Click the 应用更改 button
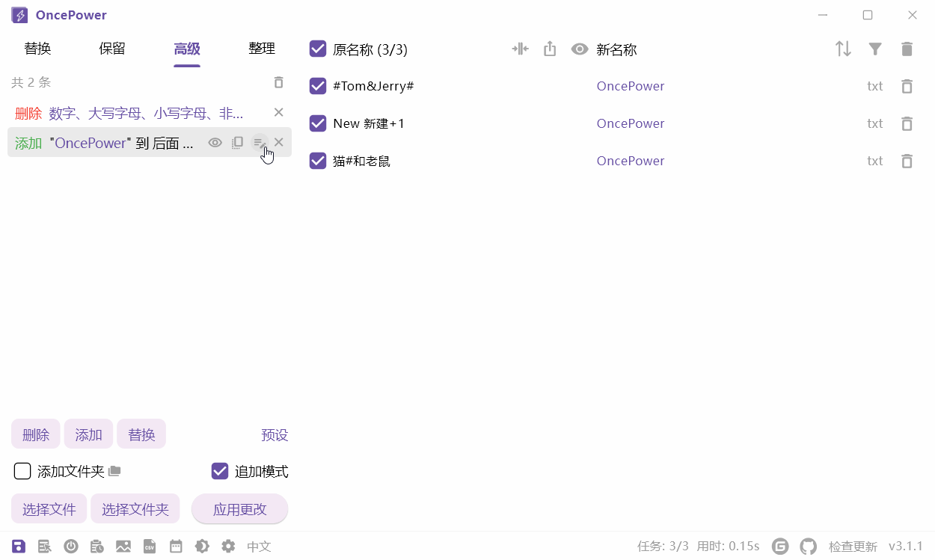This screenshot has height=560, width=935. pos(240,509)
